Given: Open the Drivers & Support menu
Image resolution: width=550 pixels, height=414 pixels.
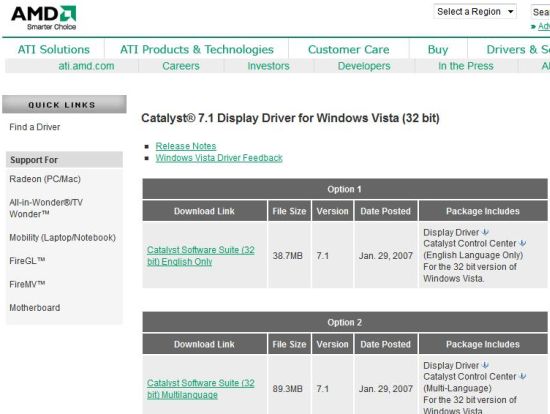Looking at the screenshot, I should [518, 49].
